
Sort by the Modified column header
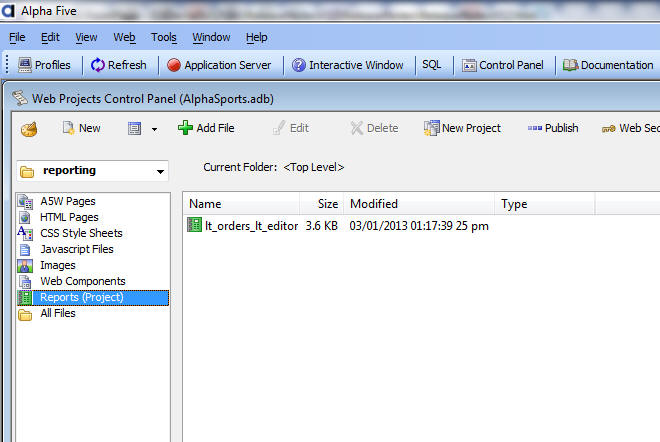click(419, 204)
